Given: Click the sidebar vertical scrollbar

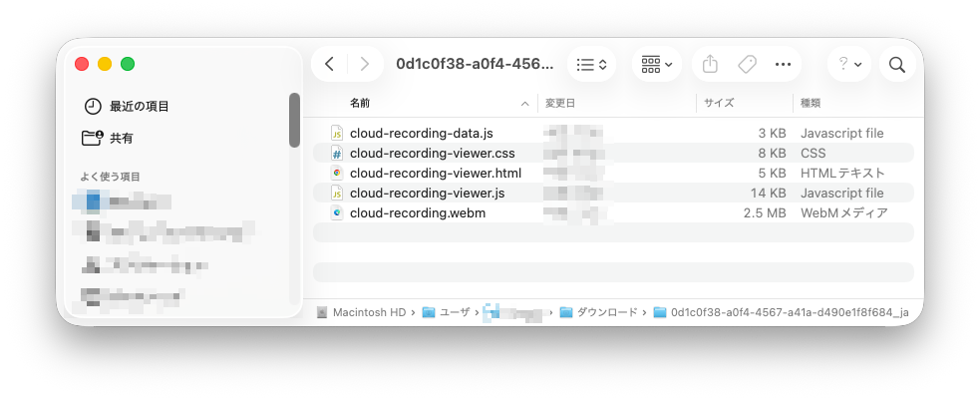Looking at the screenshot, I should [x=294, y=121].
